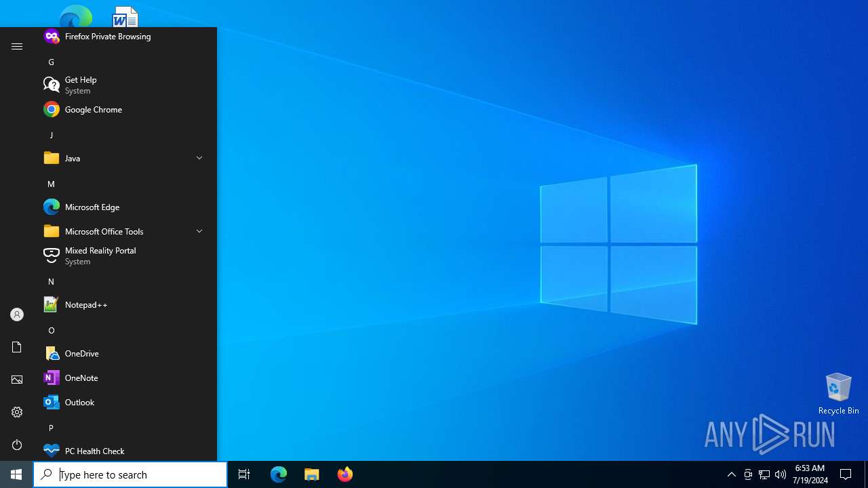Expand Start menu hamburger navigation
This screenshot has width=868, height=488.
point(17,46)
